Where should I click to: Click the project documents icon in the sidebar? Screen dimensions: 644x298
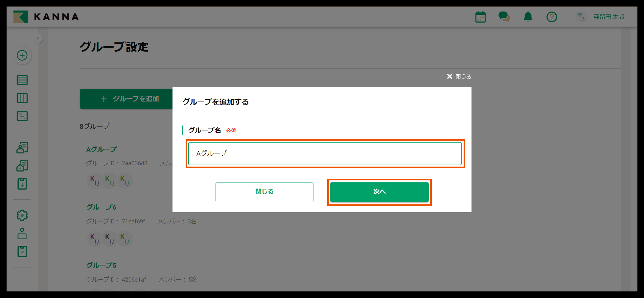[x=22, y=166]
